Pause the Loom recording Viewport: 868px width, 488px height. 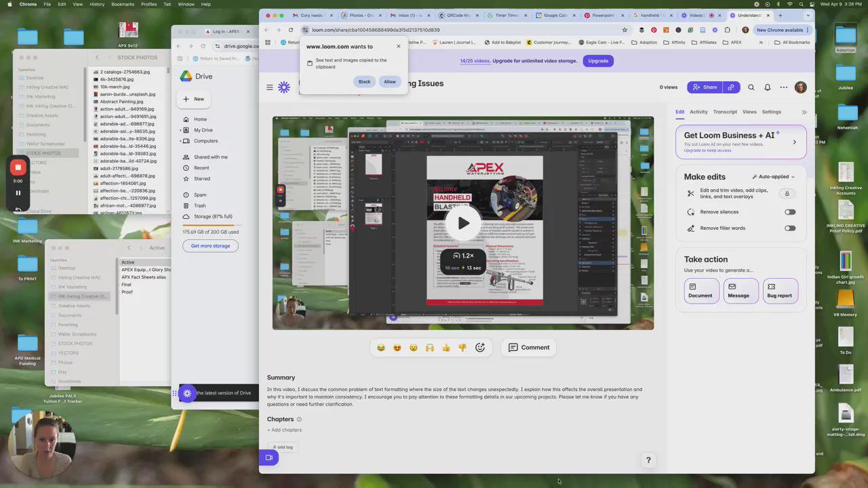(x=18, y=192)
